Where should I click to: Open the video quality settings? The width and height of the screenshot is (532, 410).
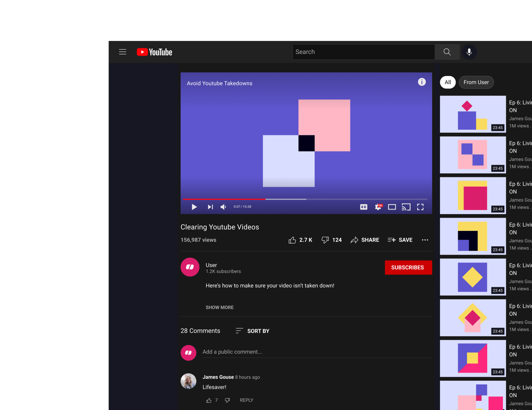[378, 207]
